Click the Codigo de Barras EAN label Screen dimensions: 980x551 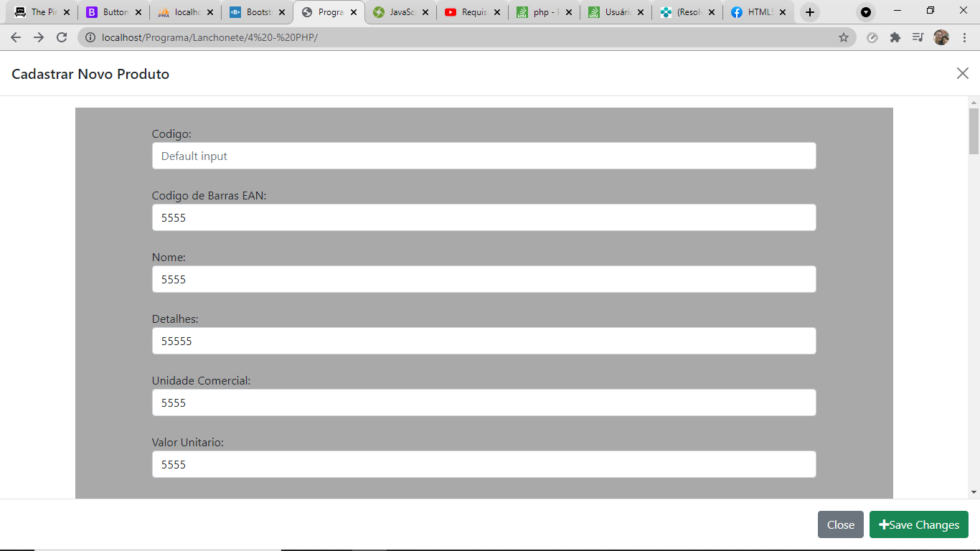click(209, 195)
